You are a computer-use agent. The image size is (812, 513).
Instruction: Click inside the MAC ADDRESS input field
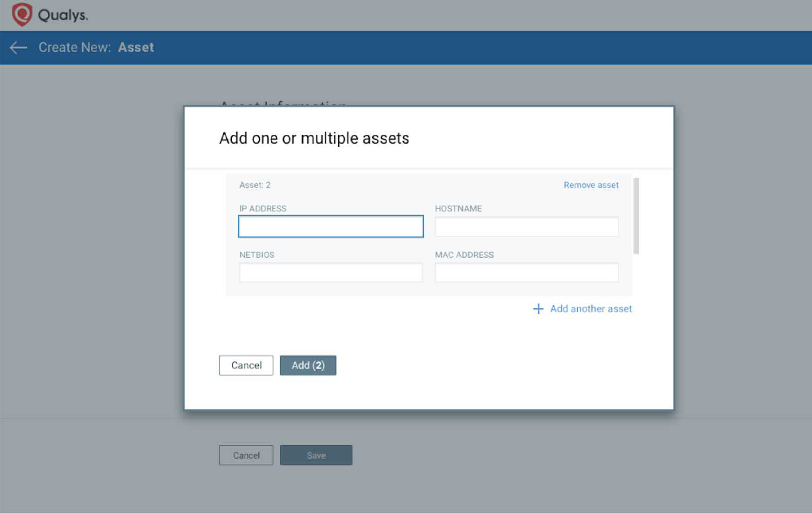click(x=526, y=272)
